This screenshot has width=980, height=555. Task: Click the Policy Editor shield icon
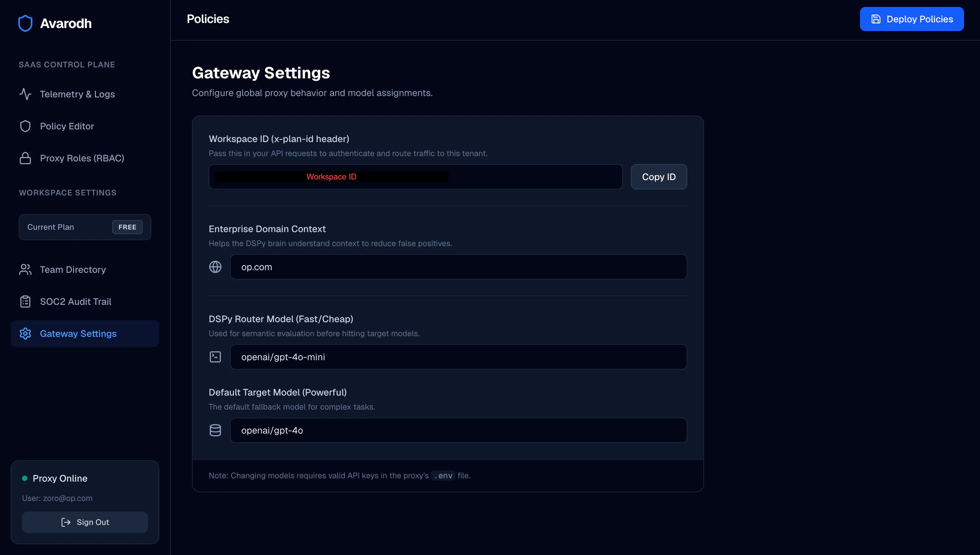(25, 126)
